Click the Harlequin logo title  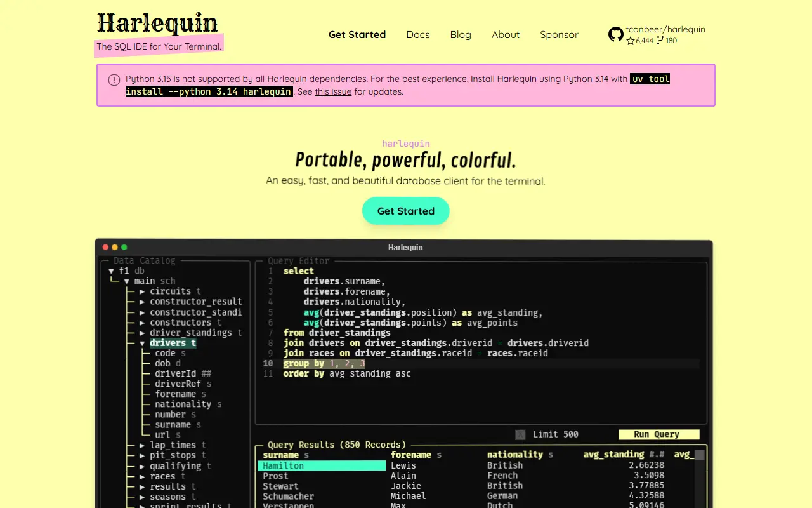point(157,23)
